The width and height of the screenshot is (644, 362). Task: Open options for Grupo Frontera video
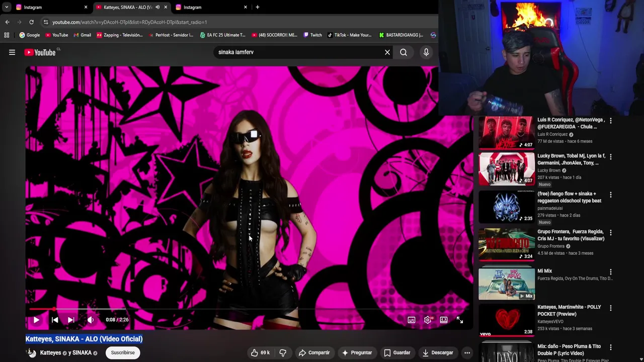[611, 233]
